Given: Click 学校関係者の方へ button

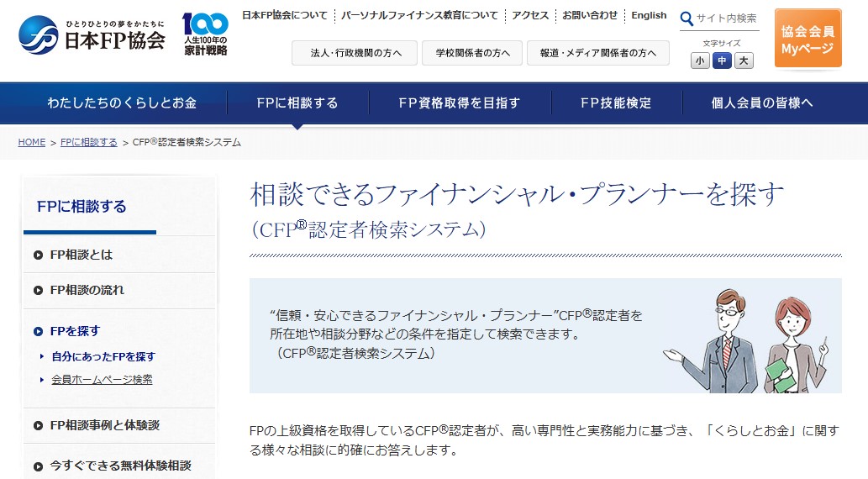Looking at the screenshot, I should click(x=472, y=53).
